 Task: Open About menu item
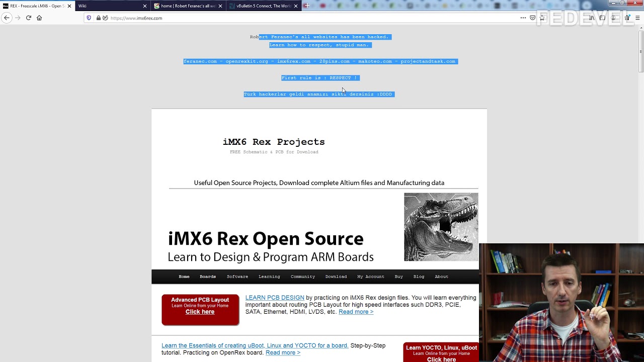click(x=441, y=277)
